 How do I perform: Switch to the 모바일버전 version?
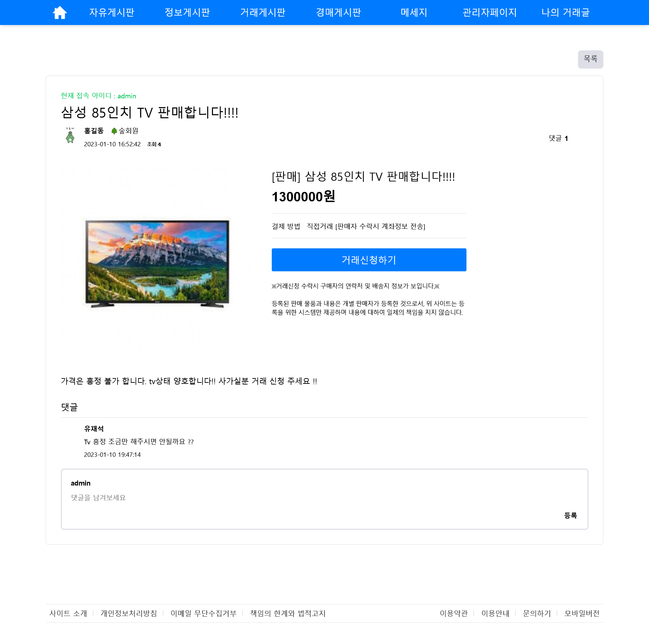point(581,613)
